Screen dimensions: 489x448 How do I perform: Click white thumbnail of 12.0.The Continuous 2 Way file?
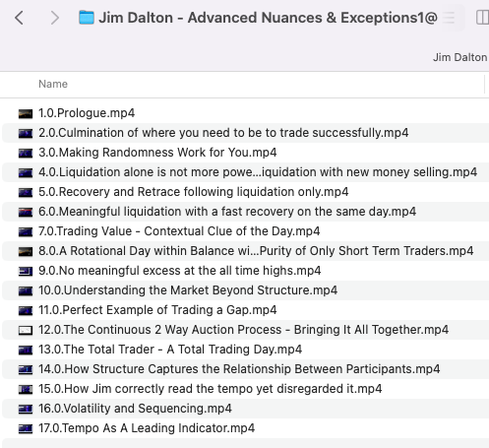26,330
